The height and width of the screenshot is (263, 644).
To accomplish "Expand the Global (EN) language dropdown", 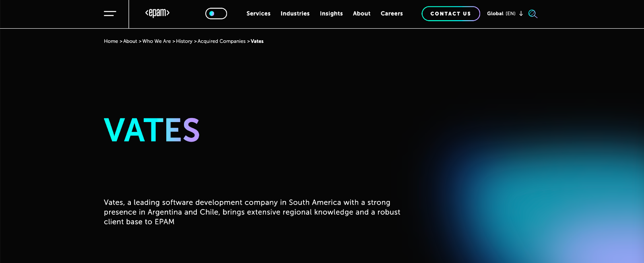I will coord(505,14).
